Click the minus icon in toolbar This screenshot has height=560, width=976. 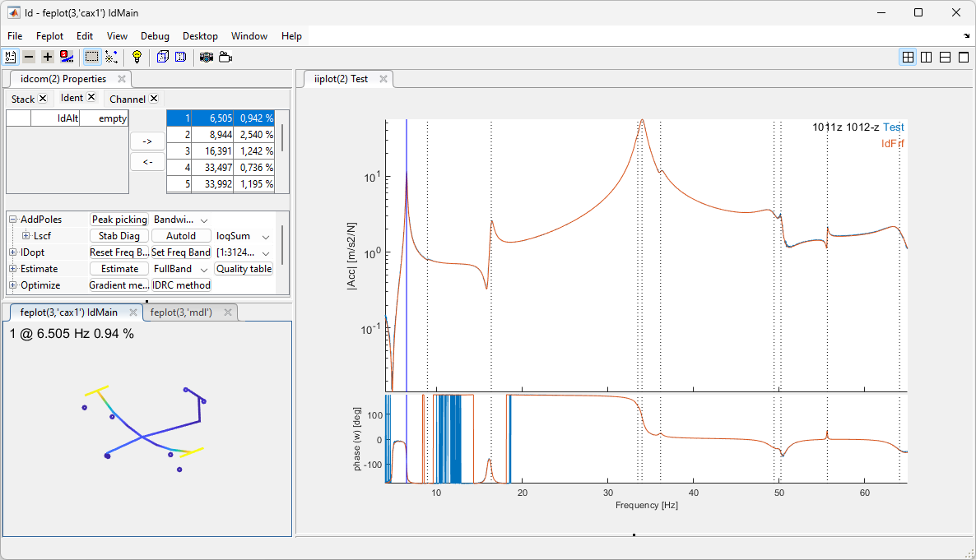(x=29, y=57)
